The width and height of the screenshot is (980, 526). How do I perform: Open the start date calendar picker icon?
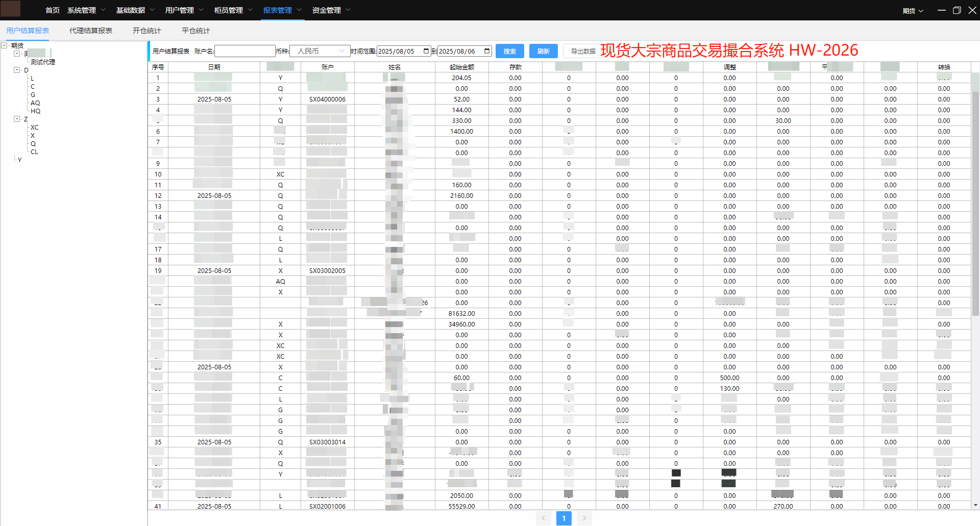click(x=426, y=51)
